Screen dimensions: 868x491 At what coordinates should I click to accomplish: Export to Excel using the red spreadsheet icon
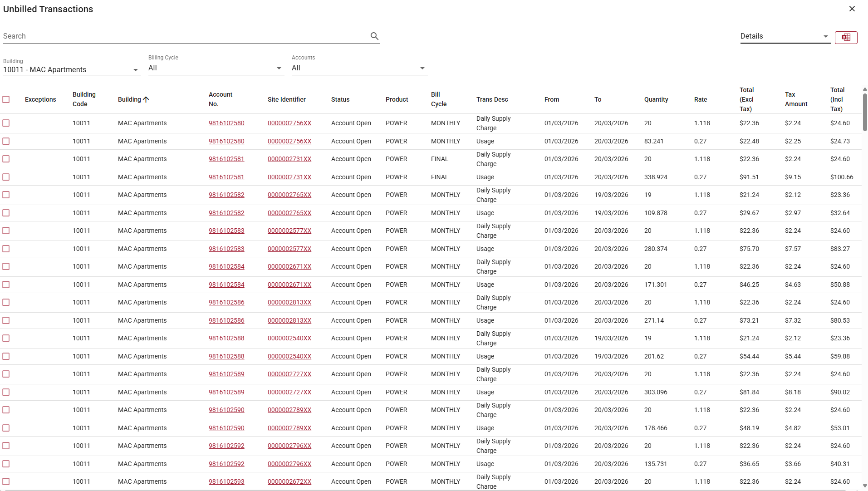(846, 37)
